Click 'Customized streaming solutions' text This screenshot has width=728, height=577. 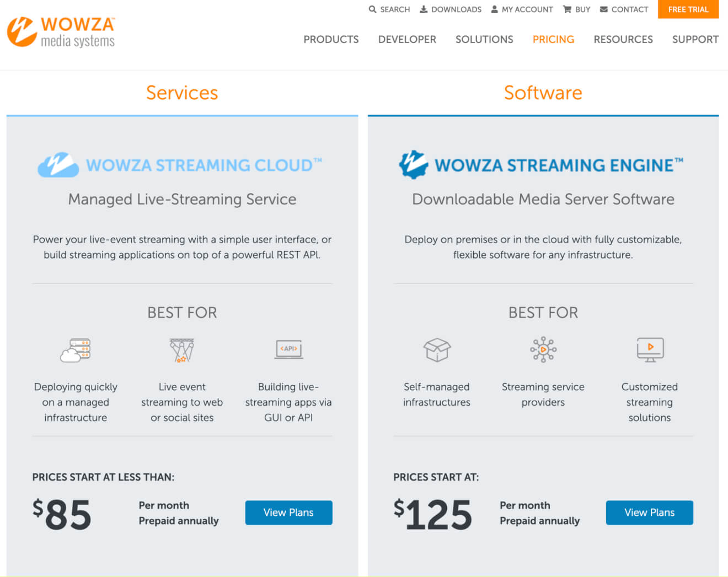coord(650,402)
